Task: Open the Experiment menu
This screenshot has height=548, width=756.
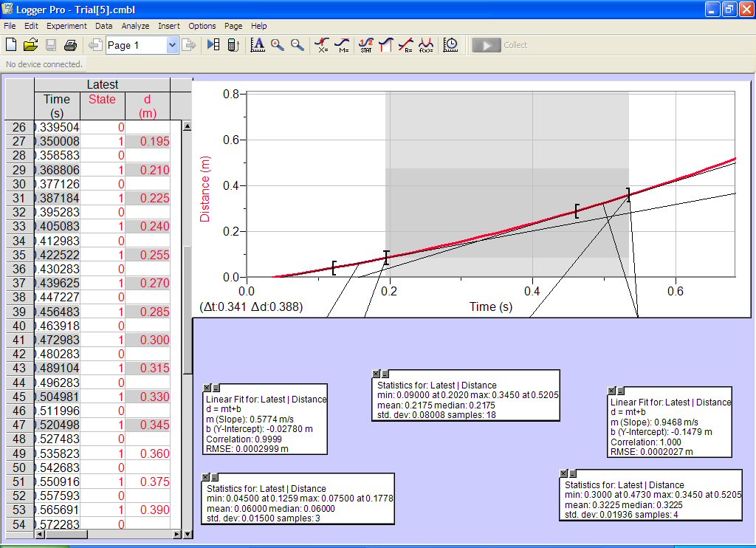Action: pyautogui.click(x=66, y=26)
